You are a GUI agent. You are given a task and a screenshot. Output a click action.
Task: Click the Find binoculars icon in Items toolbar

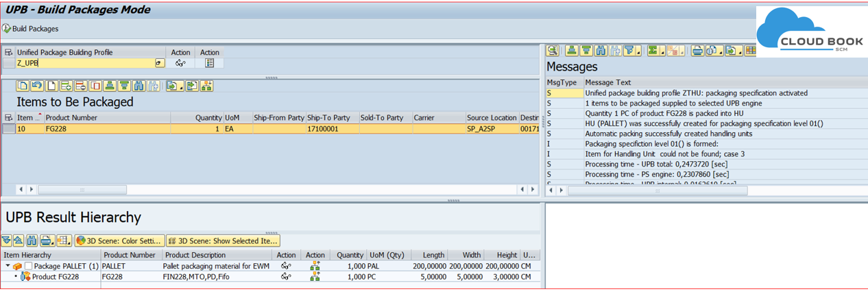(x=139, y=86)
